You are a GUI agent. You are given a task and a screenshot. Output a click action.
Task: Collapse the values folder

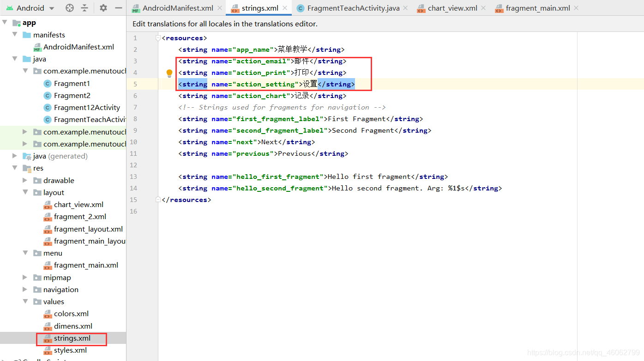pos(25,301)
